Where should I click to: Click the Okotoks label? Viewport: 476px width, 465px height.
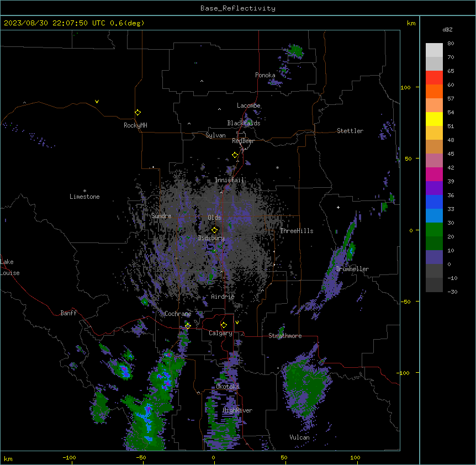(228, 387)
